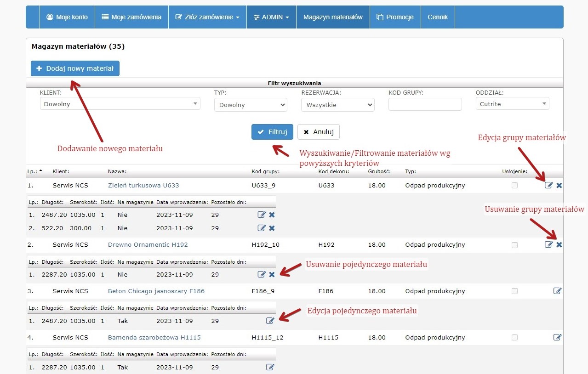The width and height of the screenshot is (588, 374).
Task: Edit the Bamenda szarobeżowa H1115 group
Action: (557, 337)
